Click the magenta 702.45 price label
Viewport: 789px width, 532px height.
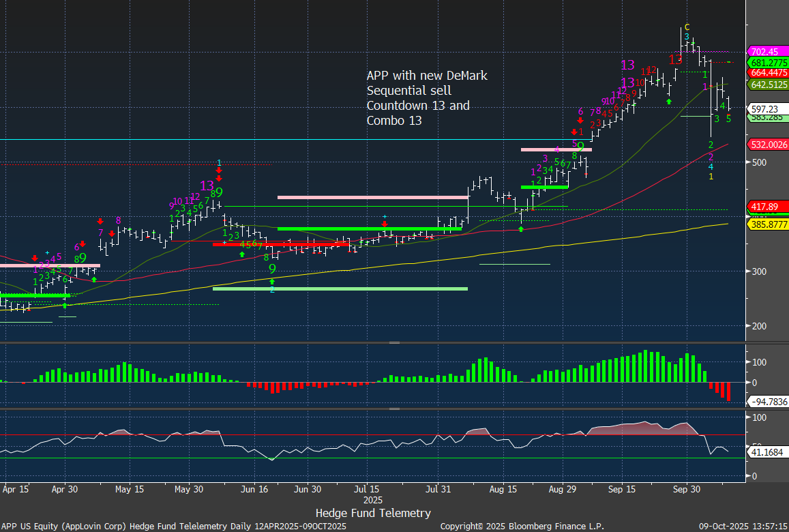[x=768, y=52]
